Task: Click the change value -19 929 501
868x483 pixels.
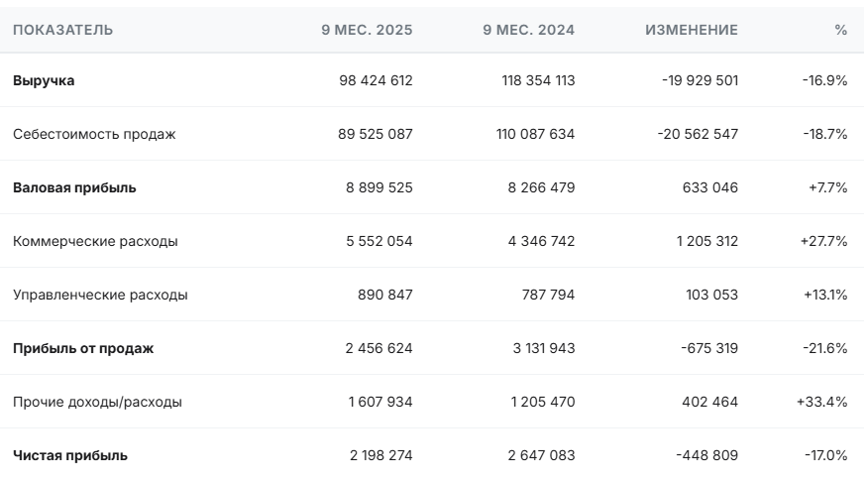Action: click(700, 80)
